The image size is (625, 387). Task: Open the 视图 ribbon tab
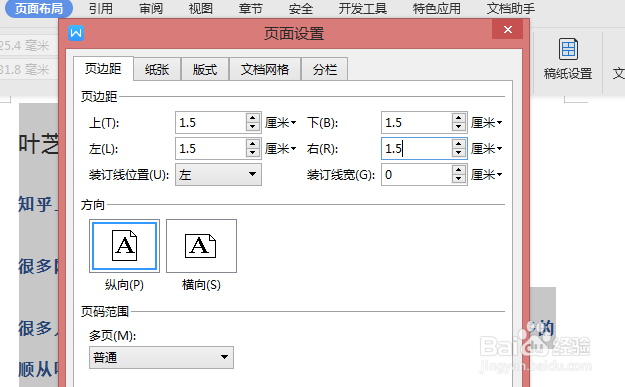tap(200, 8)
